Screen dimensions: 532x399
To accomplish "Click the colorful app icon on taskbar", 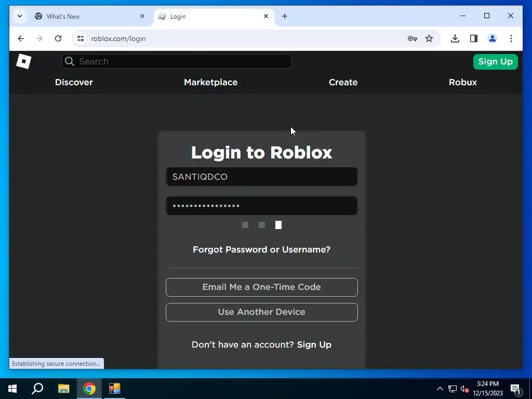I will click(115, 389).
